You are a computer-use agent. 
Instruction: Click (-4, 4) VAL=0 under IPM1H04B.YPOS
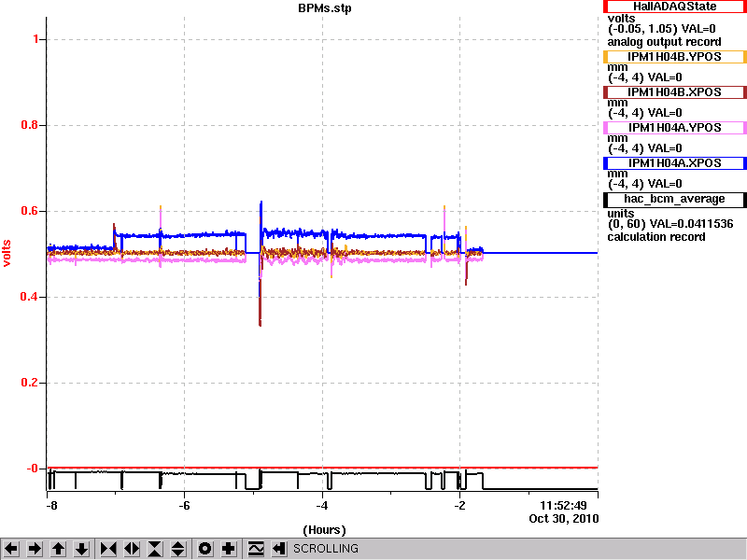click(x=645, y=77)
